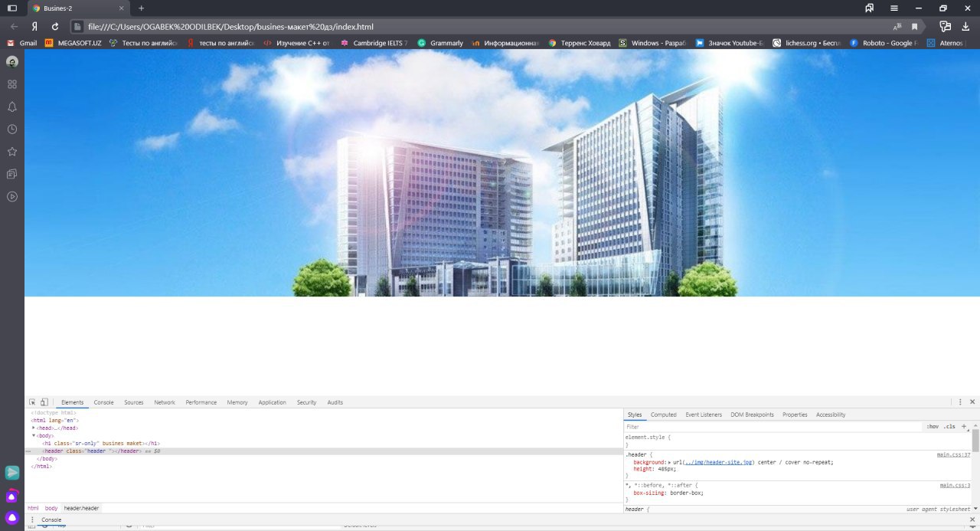Collapse the body element node

(x=34, y=435)
